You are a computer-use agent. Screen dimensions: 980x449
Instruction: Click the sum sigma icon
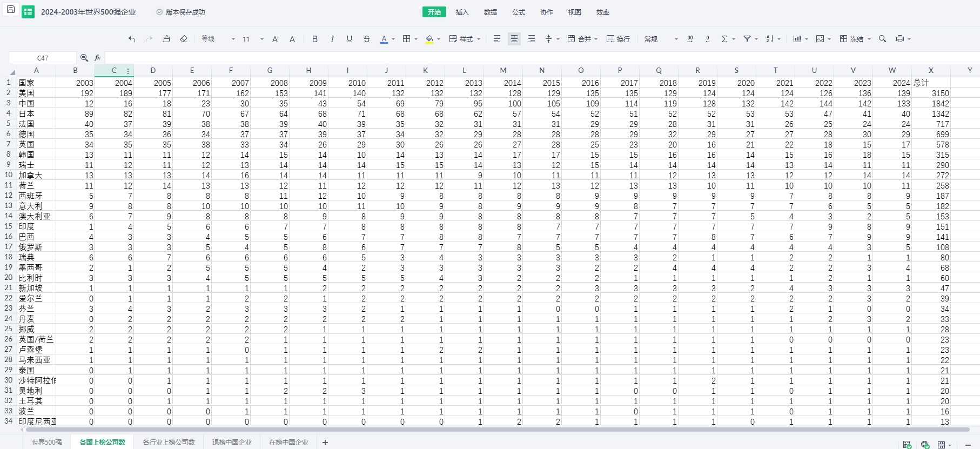(724, 39)
